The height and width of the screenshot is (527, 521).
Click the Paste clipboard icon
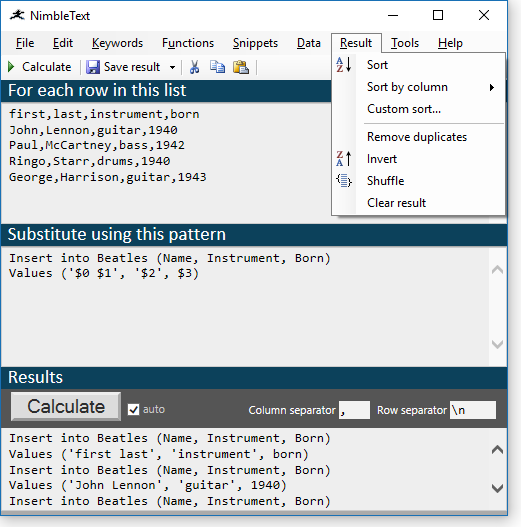[x=241, y=67]
